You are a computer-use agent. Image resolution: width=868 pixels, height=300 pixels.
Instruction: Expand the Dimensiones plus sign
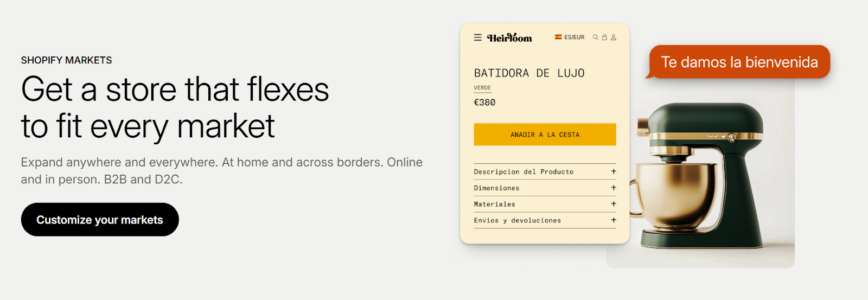click(614, 188)
